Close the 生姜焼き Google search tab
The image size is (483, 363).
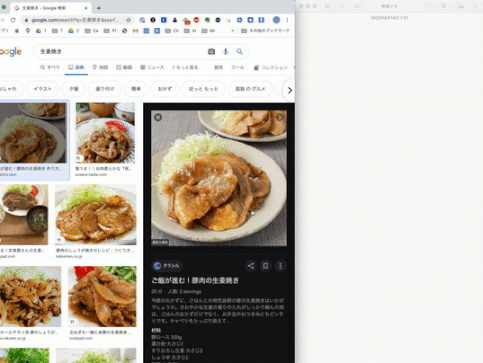click(x=86, y=8)
